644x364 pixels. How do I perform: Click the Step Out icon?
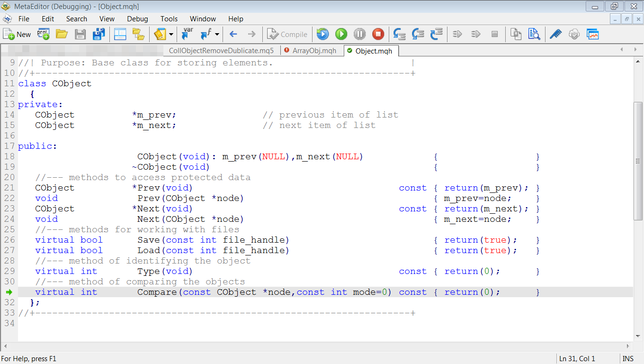tap(436, 34)
